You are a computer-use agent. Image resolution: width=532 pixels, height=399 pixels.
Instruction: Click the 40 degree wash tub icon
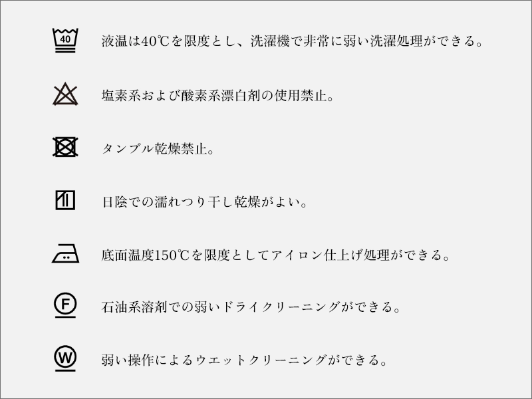tap(65, 40)
